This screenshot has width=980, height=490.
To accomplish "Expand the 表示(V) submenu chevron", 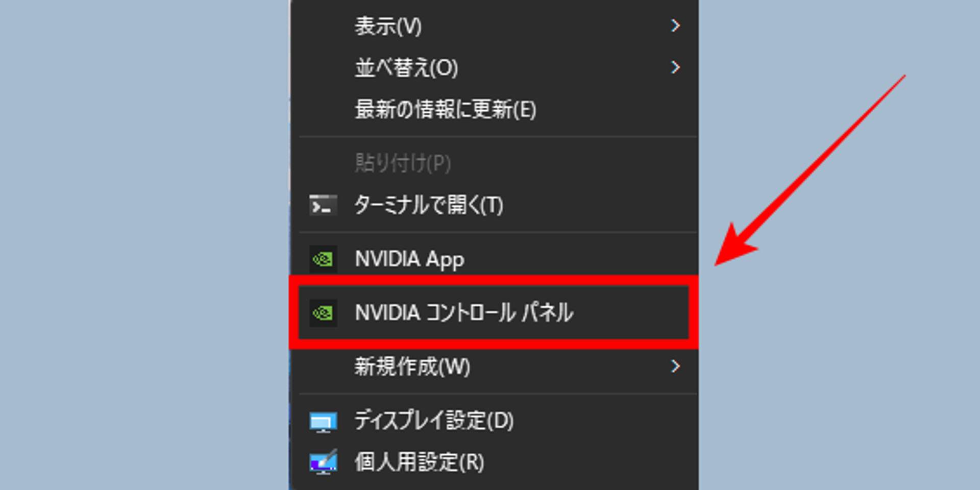I will click(675, 26).
